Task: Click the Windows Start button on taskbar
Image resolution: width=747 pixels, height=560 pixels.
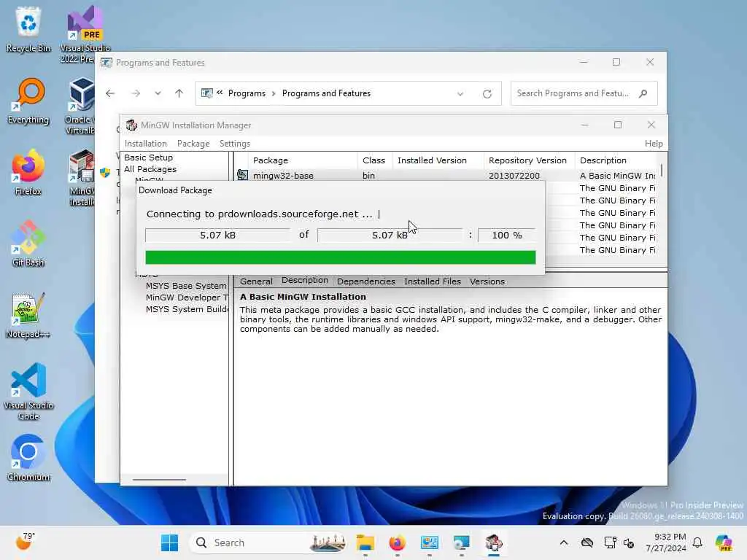Action: coord(169,542)
